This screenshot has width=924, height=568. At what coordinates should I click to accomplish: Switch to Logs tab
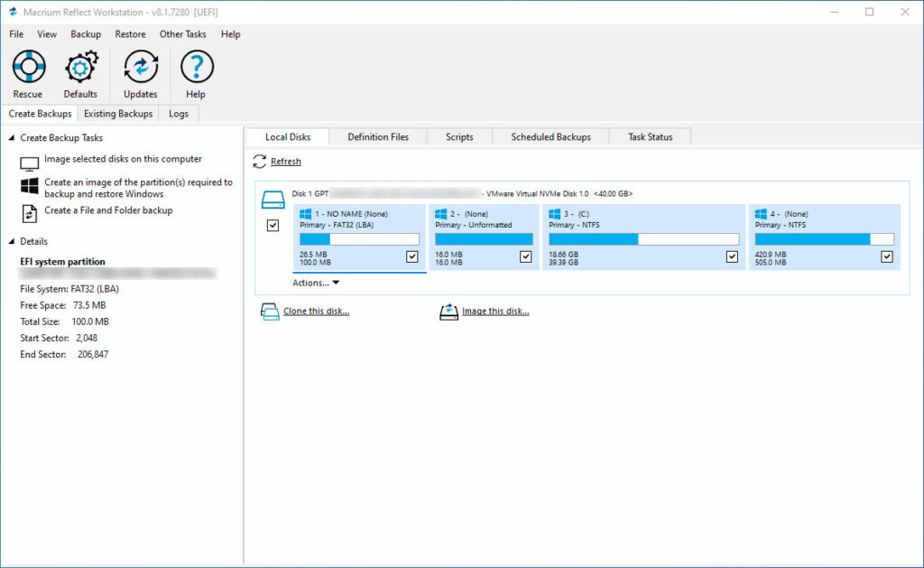tap(179, 114)
